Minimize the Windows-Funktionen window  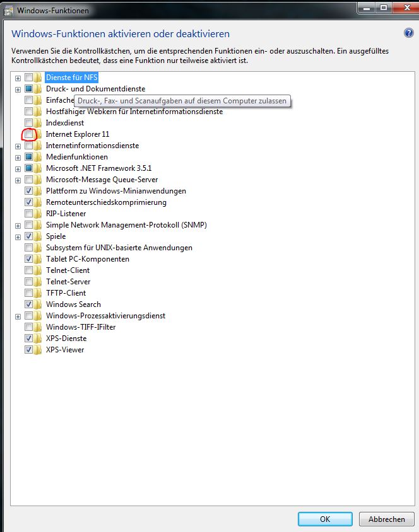[x=367, y=8]
